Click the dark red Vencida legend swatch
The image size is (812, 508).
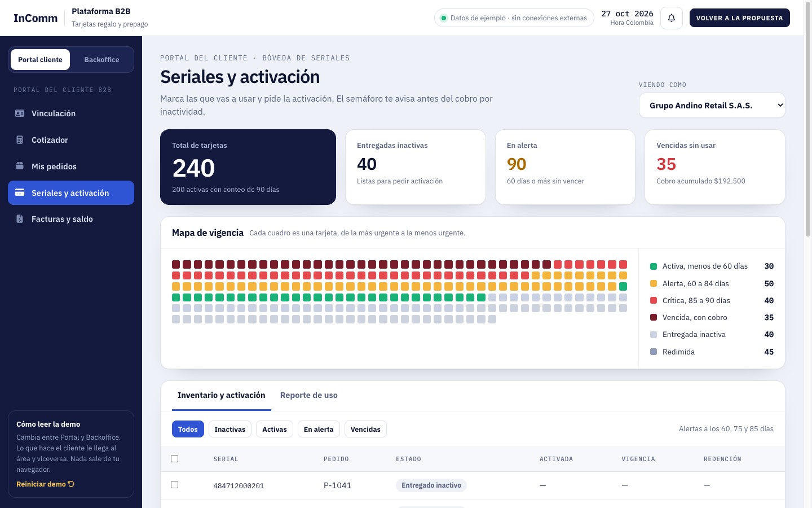(654, 317)
